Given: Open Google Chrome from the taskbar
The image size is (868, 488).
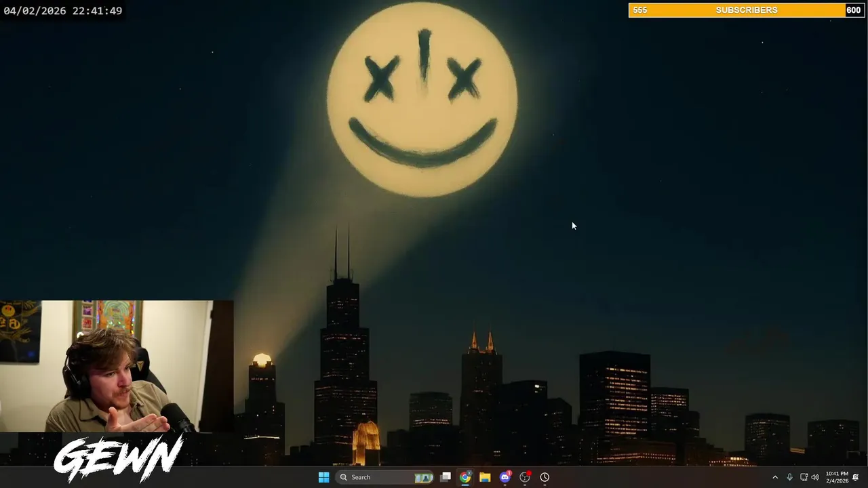Looking at the screenshot, I should [465, 477].
